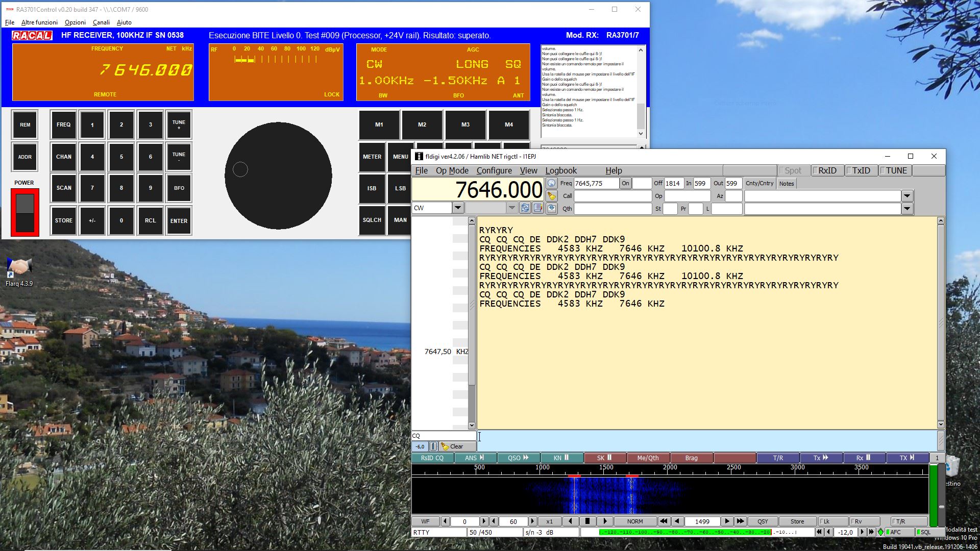The image size is (980, 551).
Task: Click into the Call input field
Action: (x=612, y=196)
